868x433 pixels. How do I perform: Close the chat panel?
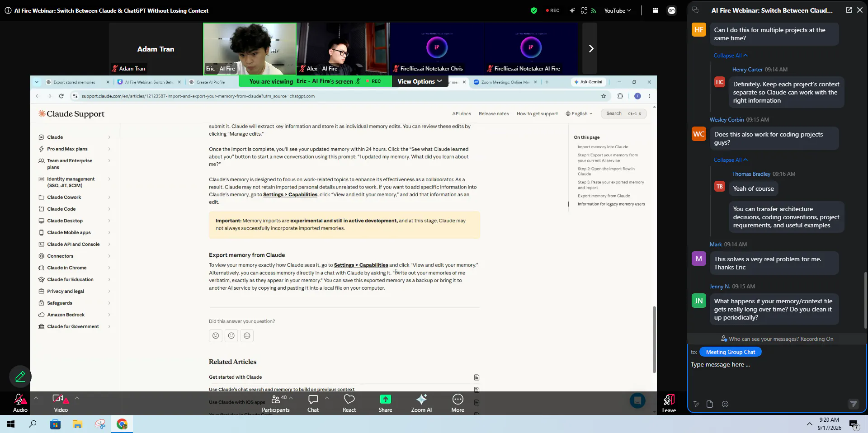(860, 10)
